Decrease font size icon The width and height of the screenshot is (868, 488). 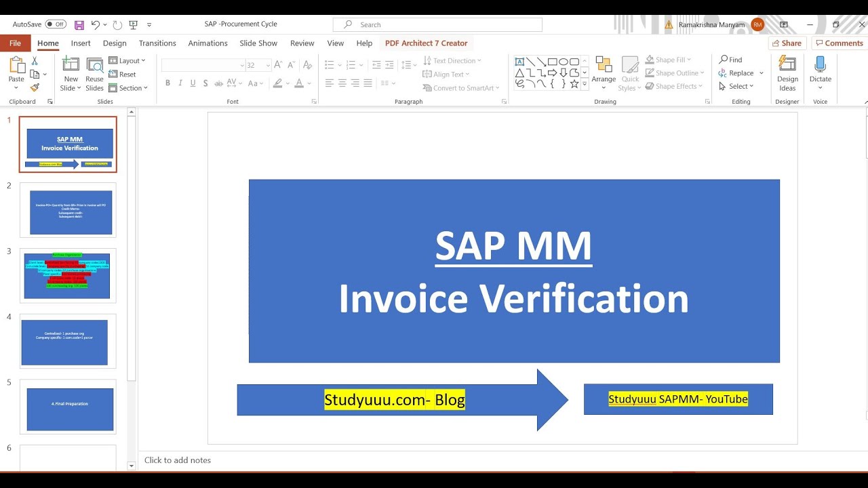pos(292,65)
